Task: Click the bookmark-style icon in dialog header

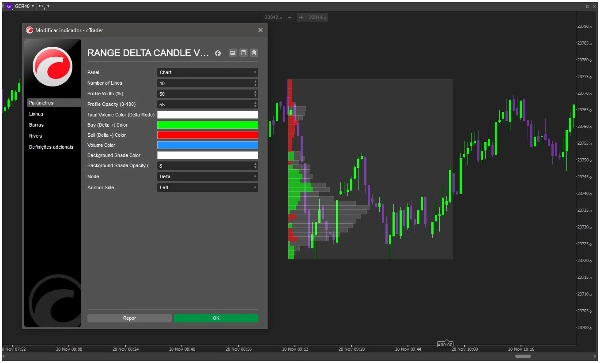Action: pos(254,53)
